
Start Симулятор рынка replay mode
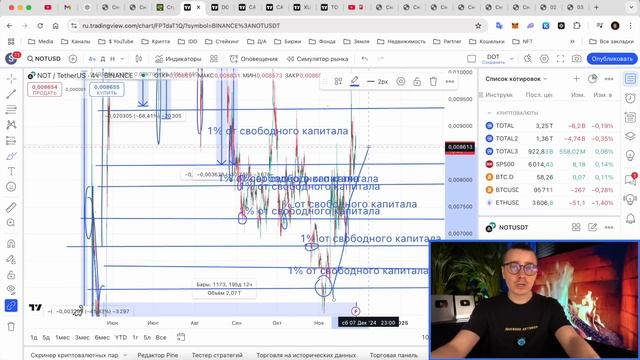[x=318, y=59]
